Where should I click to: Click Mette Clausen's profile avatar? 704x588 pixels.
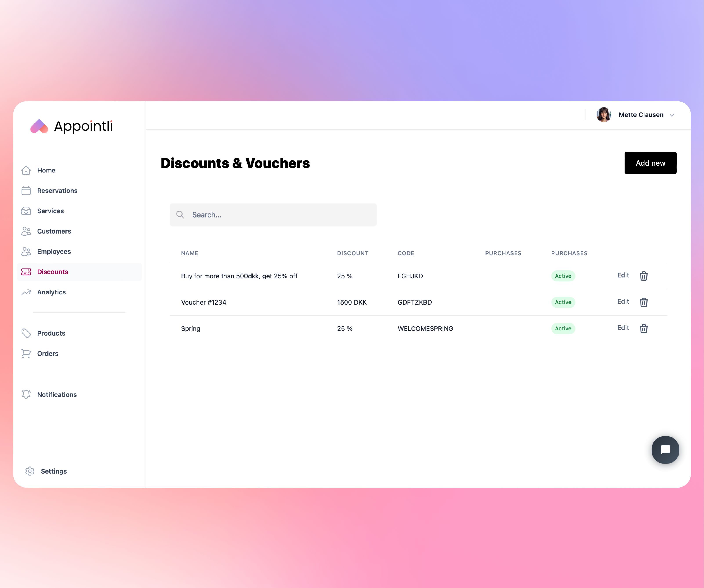pyautogui.click(x=603, y=115)
